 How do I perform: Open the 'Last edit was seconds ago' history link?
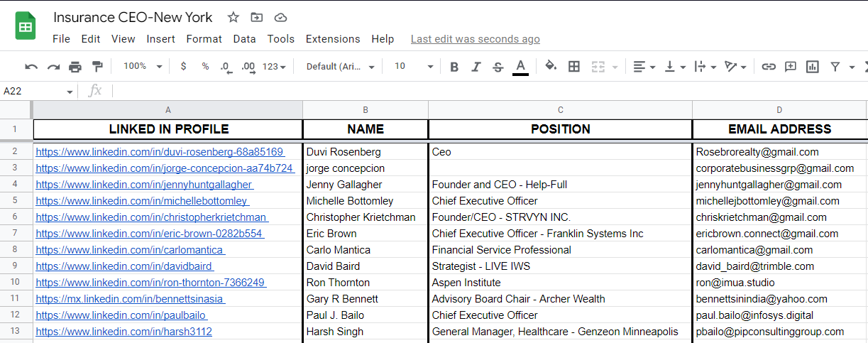pyautogui.click(x=475, y=39)
